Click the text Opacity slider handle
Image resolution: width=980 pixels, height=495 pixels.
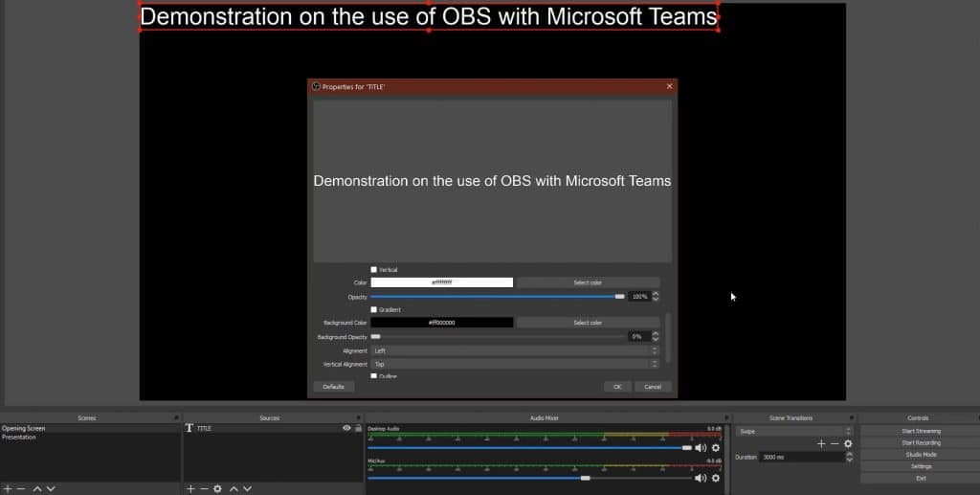pos(619,296)
